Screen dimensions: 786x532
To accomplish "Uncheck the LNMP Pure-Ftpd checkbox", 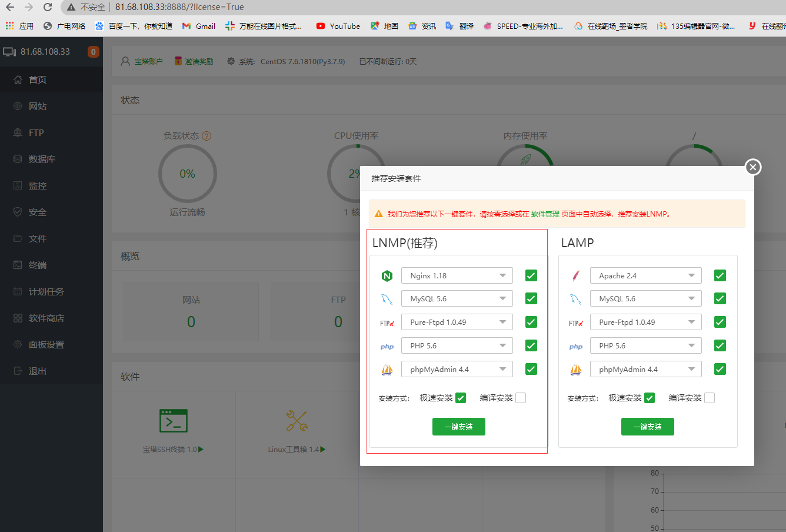I will tap(531, 322).
